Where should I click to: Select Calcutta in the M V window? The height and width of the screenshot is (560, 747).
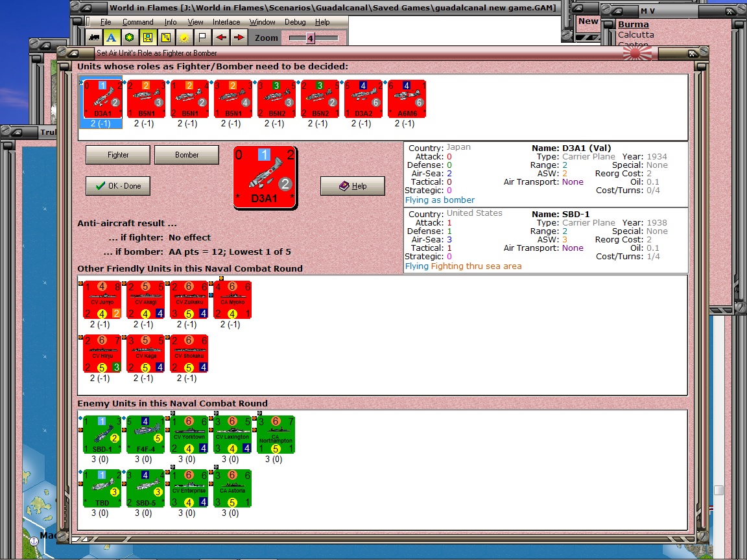pos(636,35)
